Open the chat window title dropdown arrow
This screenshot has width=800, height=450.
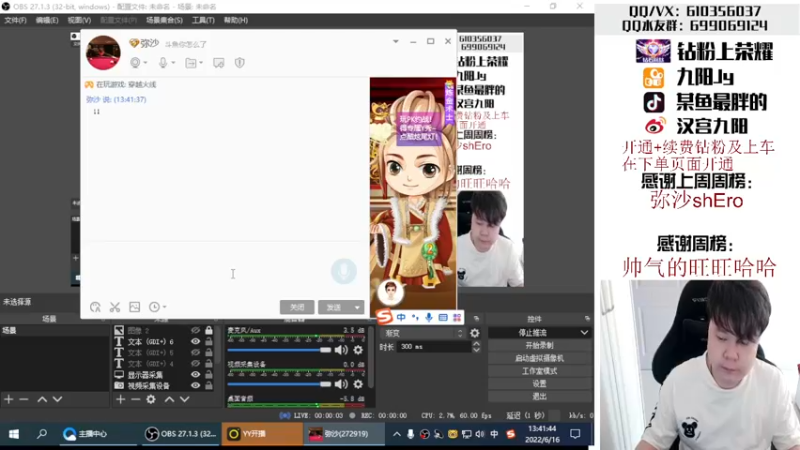click(395, 41)
